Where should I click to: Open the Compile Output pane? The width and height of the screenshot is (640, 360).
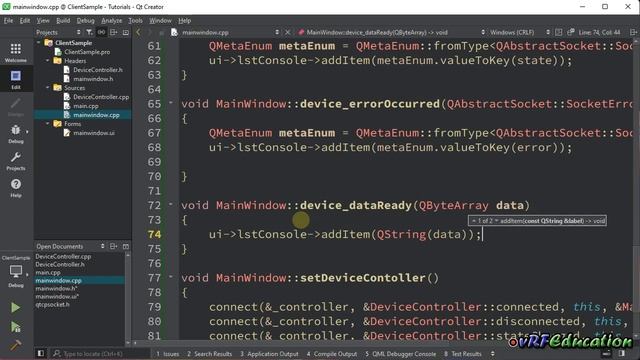pyautogui.click(x=331, y=354)
